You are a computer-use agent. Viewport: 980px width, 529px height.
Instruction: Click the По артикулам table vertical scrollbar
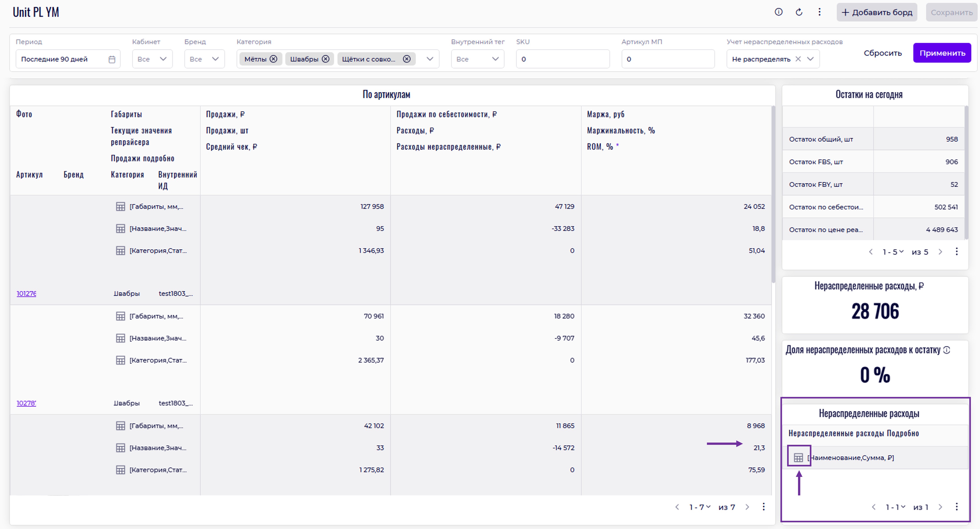pyautogui.click(x=773, y=194)
